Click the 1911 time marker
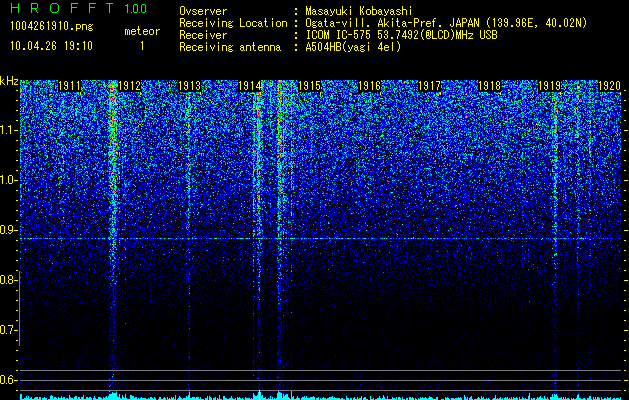This screenshot has height=400, width=629. [69, 86]
